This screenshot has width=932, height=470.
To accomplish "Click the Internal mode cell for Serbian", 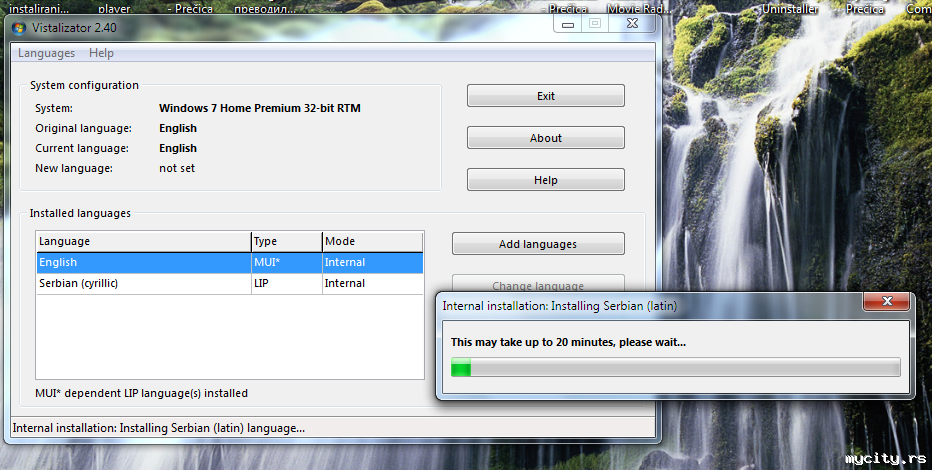I will tap(373, 283).
